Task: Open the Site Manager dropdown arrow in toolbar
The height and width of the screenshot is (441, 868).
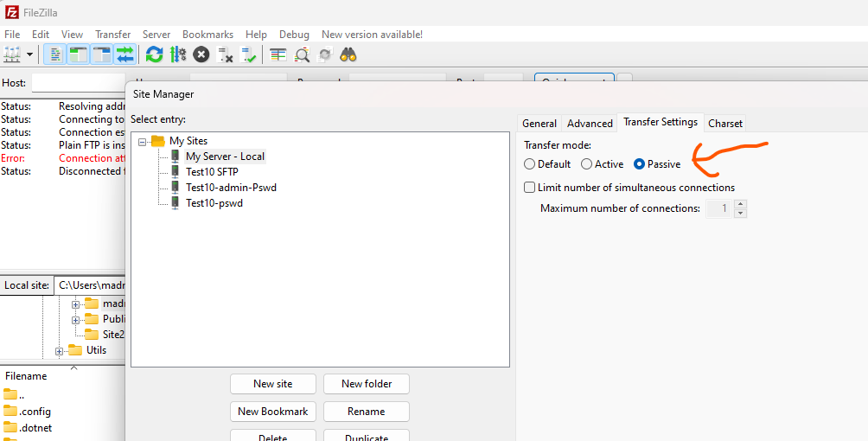Action: [29, 54]
